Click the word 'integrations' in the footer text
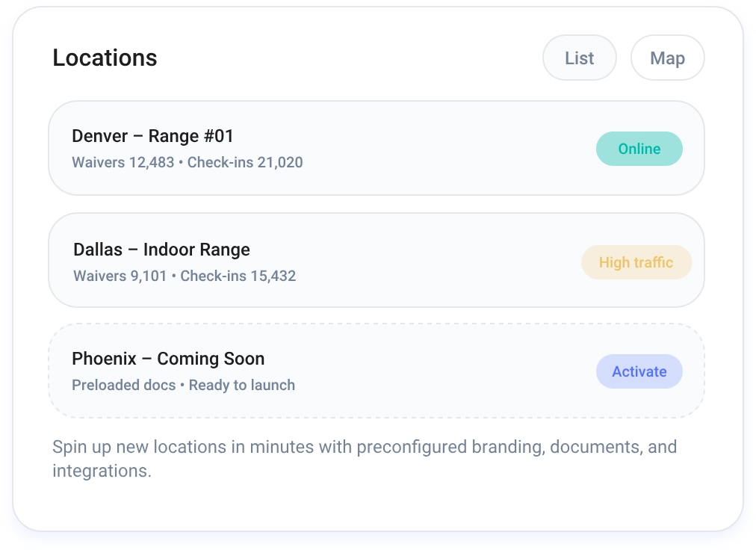Image resolution: width=756 pixels, height=550 pixels. point(99,472)
